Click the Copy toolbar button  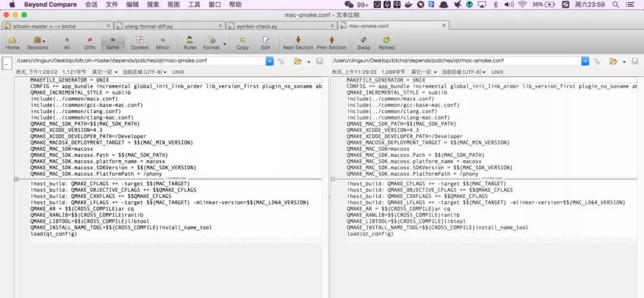click(x=242, y=43)
